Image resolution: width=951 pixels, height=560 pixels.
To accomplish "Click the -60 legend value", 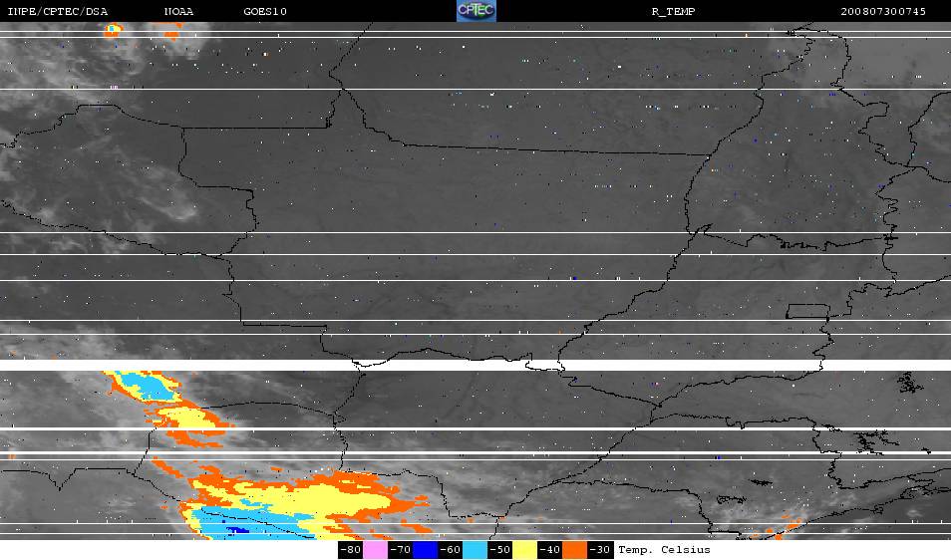I will coord(450,550).
